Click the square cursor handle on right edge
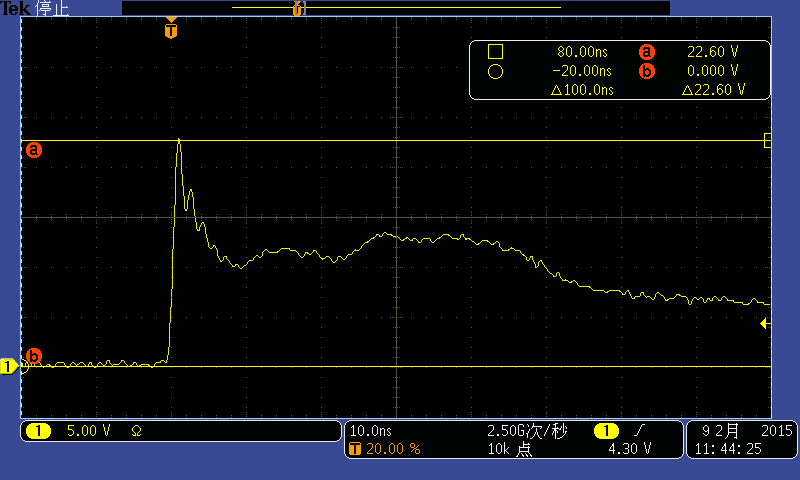The height and width of the screenshot is (480, 800). click(x=767, y=140)
